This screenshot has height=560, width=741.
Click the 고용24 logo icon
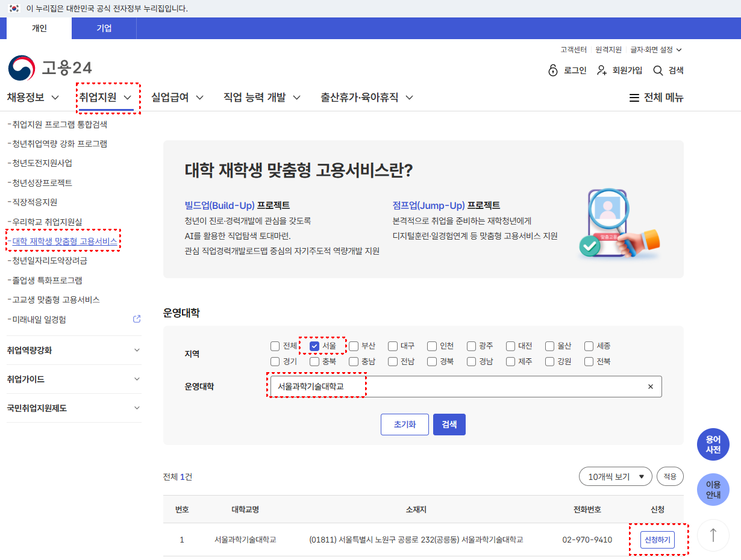[x=22, y=68]
